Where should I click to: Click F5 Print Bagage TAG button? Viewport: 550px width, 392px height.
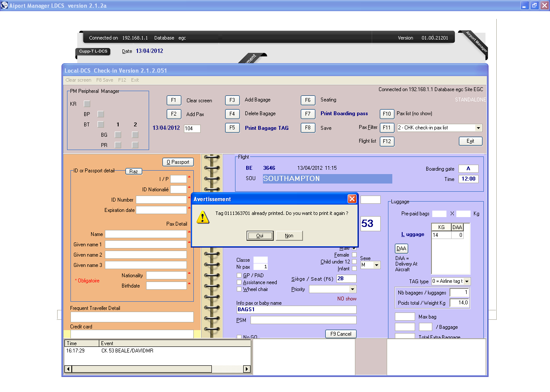232,128
